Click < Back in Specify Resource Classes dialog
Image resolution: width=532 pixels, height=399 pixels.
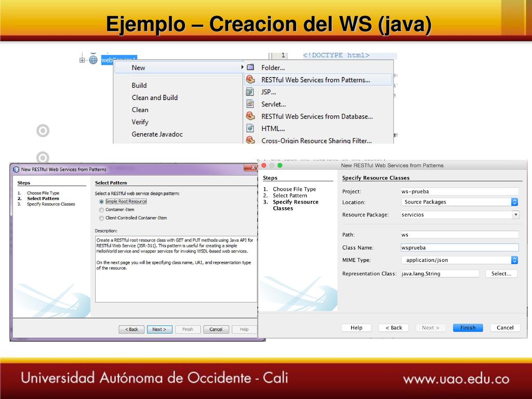point(394,327)
